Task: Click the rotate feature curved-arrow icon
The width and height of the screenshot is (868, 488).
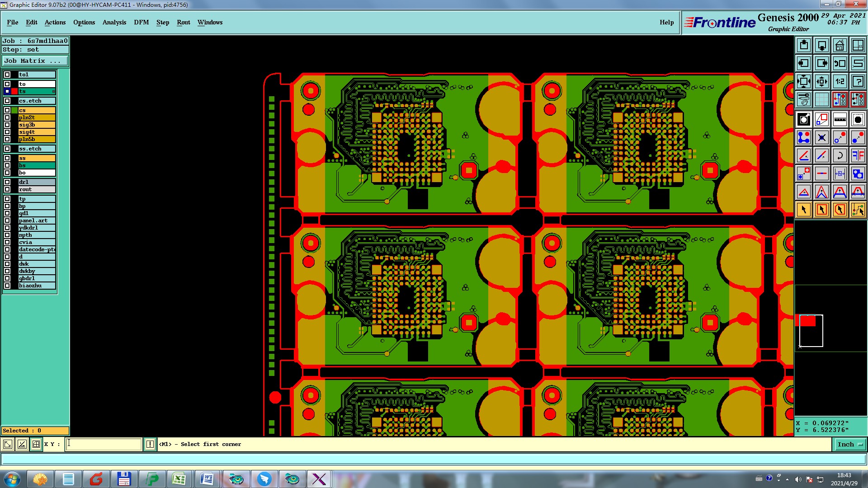Action: (840, 155)
